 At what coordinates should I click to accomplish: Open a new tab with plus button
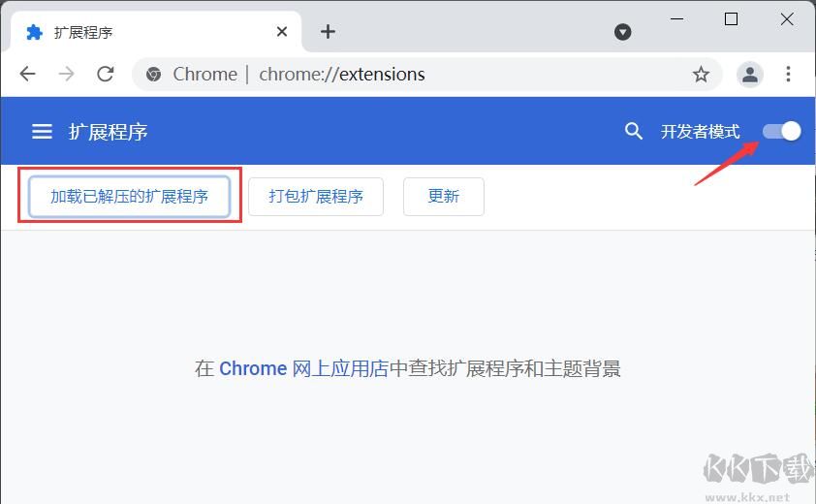tap(328, 32)
